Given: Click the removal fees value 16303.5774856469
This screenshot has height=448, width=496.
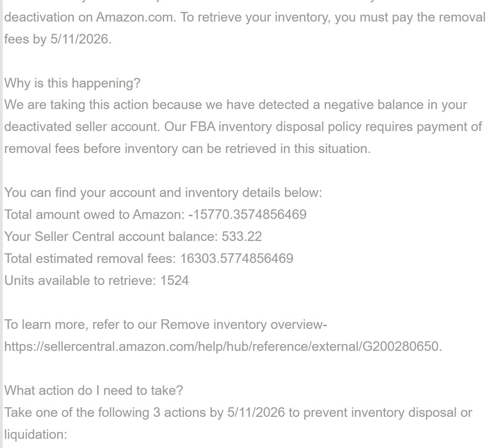Looking at the screenshot, I should (237, 259).
